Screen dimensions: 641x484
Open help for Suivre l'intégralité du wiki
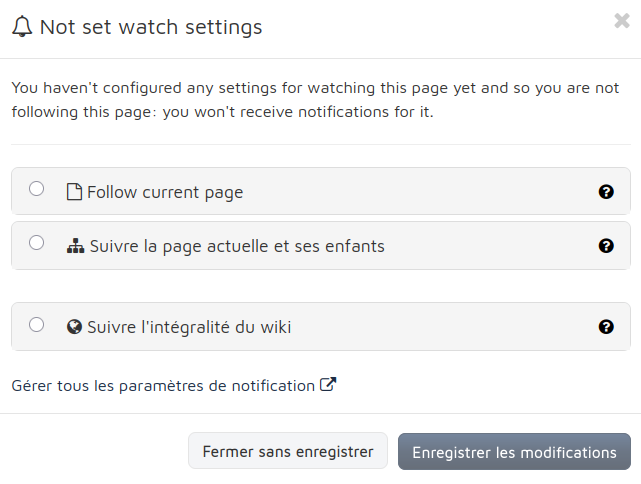[606, 327]
